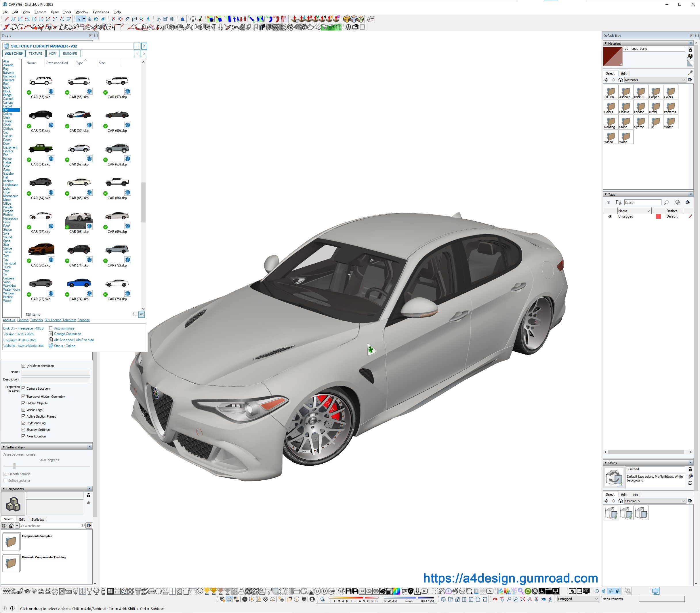Click the Sample Paint eyedropper icon
The height and width of the screenshot is (613, 700).
(690, 73)
